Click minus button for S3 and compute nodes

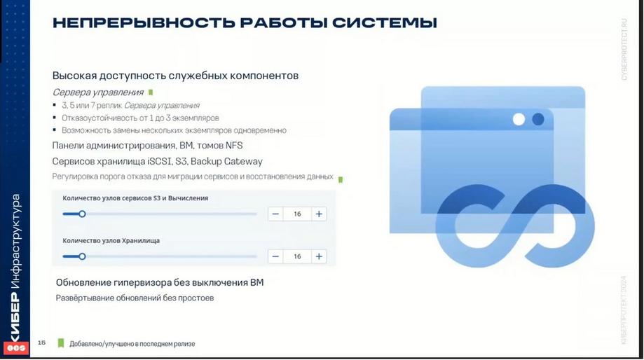pyautogui.click(x=275, y=214)
